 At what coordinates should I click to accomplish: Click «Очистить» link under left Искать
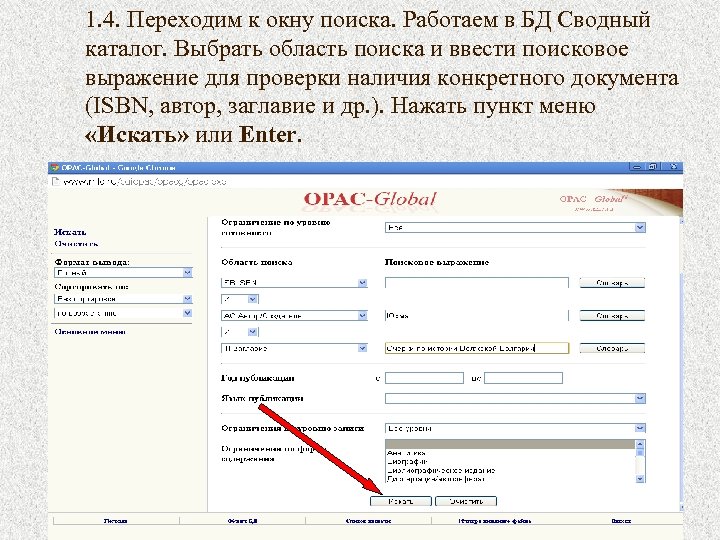[76, 243]
